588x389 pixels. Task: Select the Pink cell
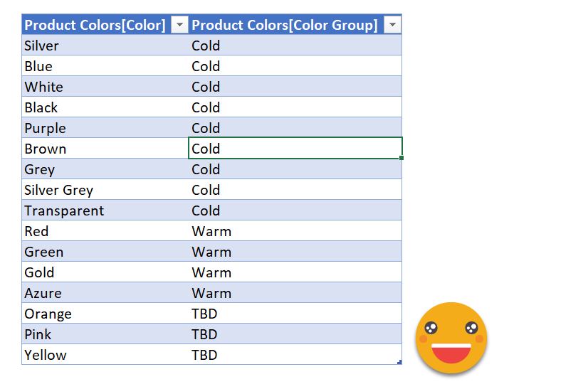click(105, 335)
